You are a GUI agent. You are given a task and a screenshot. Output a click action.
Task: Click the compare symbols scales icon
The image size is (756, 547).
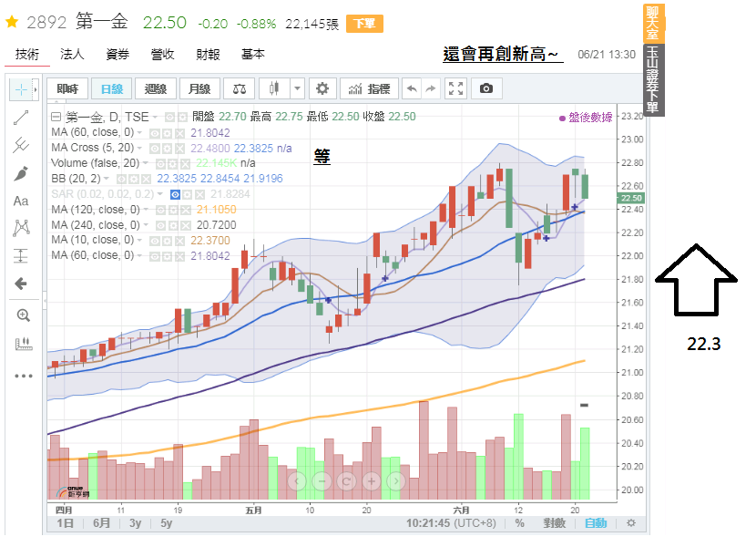click(240, 88)
